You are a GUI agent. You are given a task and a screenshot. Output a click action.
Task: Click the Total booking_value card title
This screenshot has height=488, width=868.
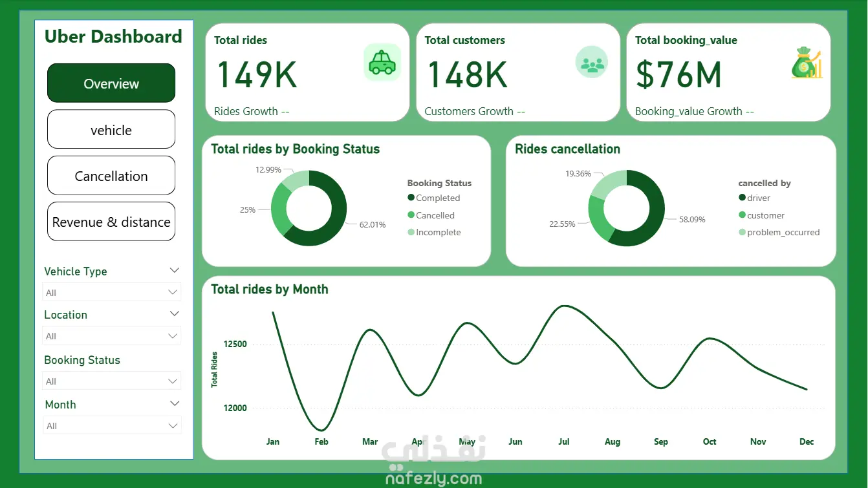tap(686, 40)
